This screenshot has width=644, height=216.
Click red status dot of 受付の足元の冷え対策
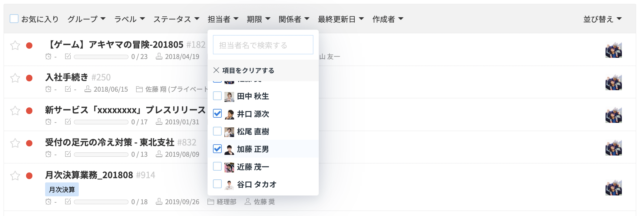coord(29,143)
